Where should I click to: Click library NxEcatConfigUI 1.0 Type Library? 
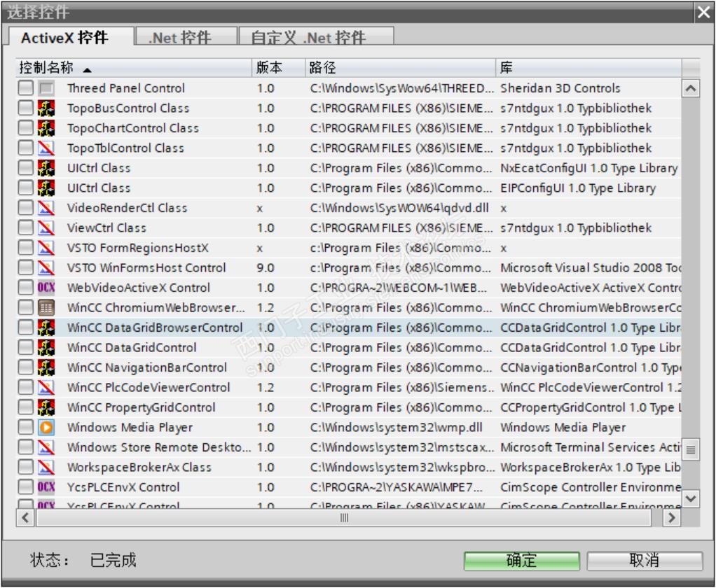tap(589, 168)
